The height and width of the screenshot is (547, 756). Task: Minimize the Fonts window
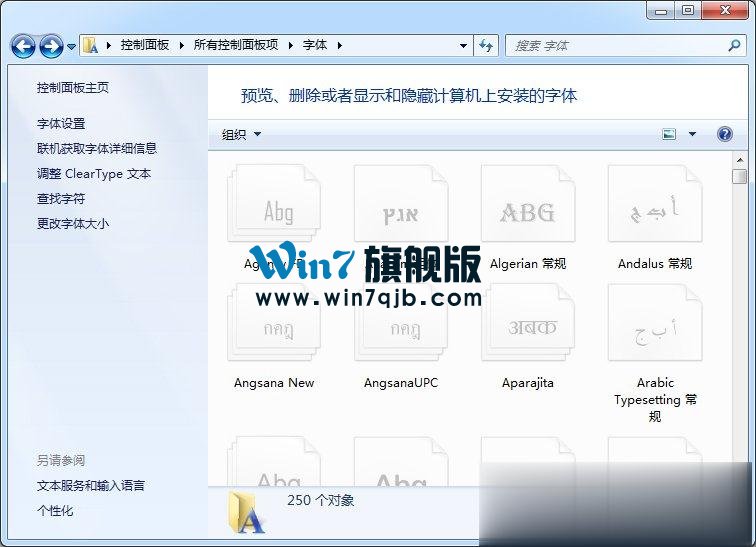(661, 11)
